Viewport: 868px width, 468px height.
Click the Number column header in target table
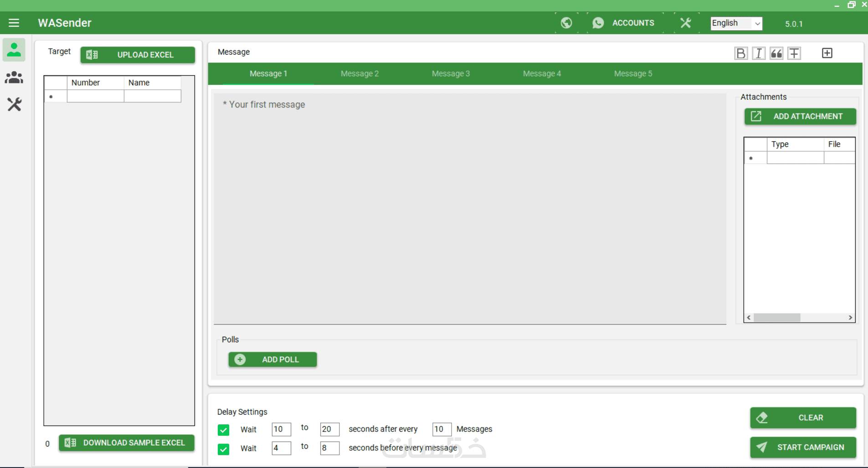tap(95, 82)
